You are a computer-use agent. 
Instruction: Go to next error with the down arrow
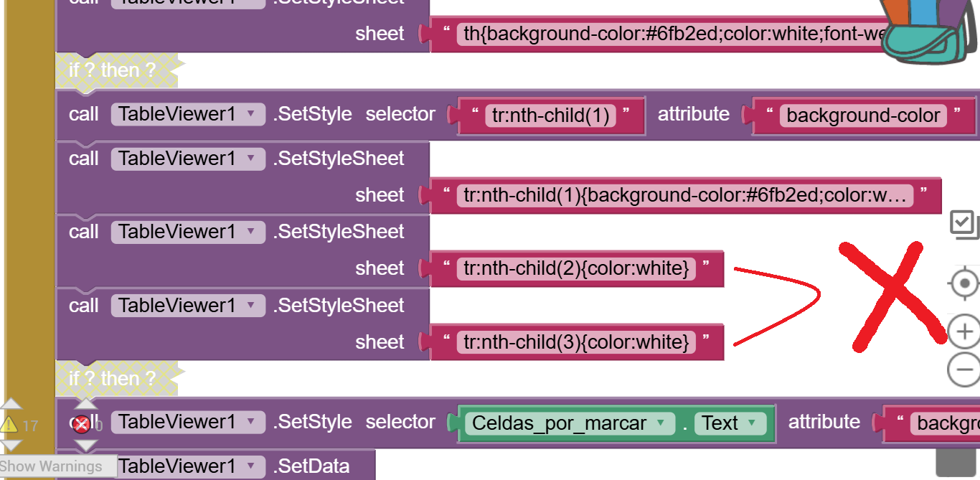(x=85, y=446)
